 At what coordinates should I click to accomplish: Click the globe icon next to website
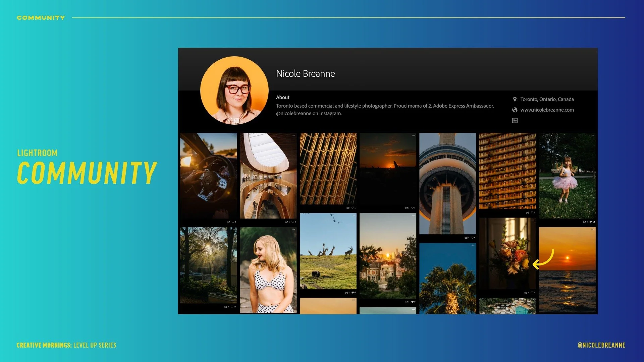pos(515,110)
